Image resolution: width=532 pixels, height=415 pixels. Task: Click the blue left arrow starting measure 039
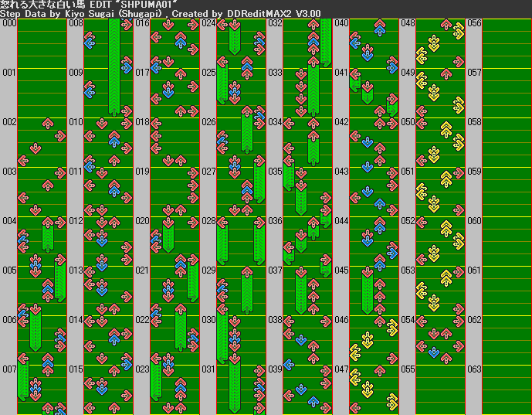click(x=289, y=365)
